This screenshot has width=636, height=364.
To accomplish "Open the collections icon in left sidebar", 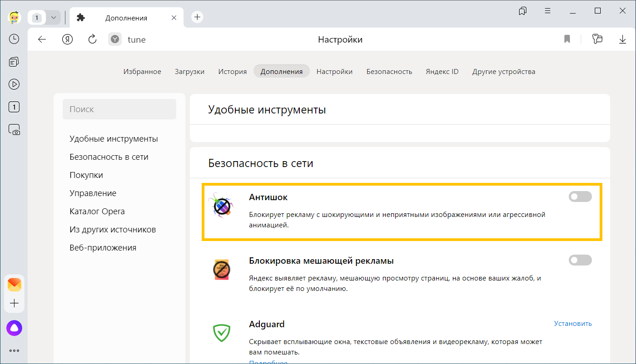I will (x=14, y=62).
